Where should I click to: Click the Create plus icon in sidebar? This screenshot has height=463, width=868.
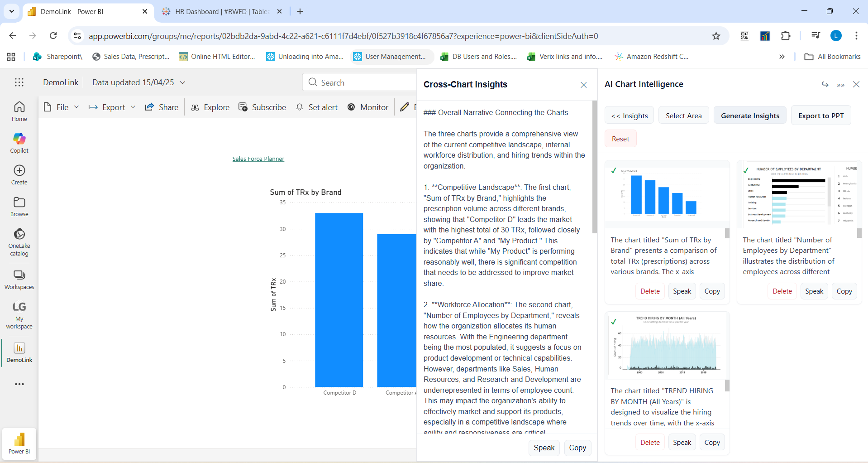(19, 171)
